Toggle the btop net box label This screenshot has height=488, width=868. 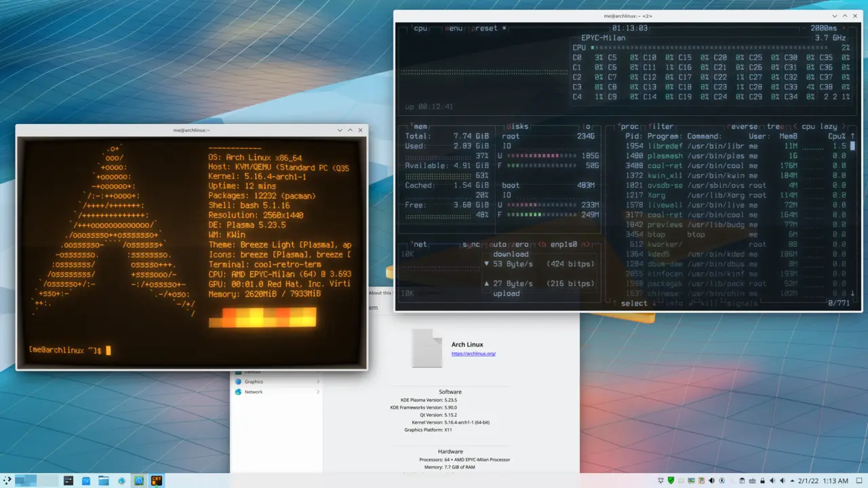pos(420,244)
